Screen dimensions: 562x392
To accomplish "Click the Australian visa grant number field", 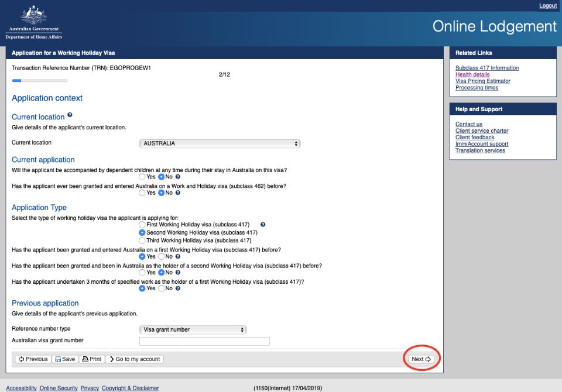I will 204,341.
